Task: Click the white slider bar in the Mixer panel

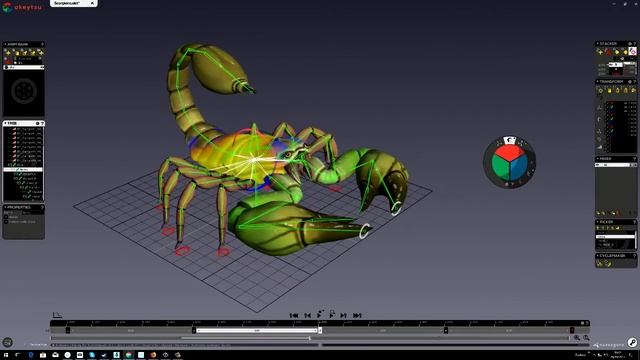Action: (616, 165)
